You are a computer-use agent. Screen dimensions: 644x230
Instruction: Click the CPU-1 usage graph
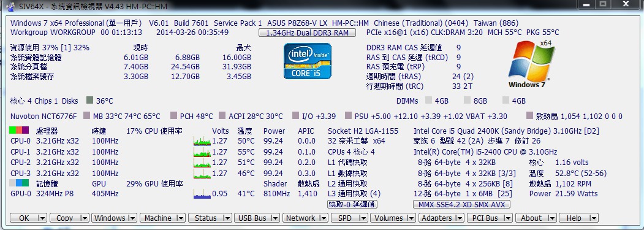(202, 152)
